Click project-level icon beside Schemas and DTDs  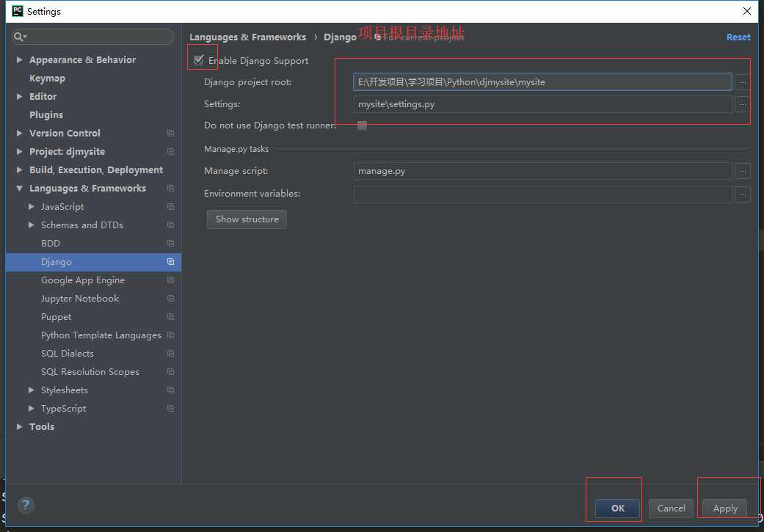point(170,225)
